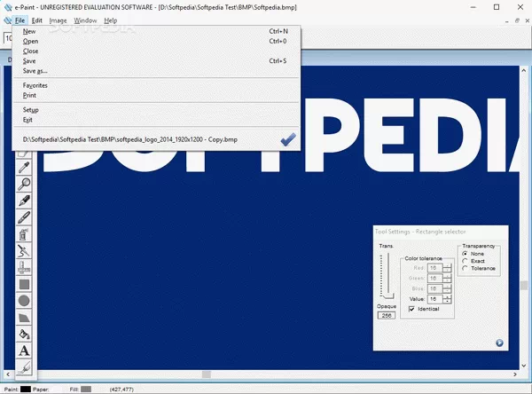Screen dimensions: 532x394
Task: Click the Opaque value field showing 256
Action: coord(387,316)
